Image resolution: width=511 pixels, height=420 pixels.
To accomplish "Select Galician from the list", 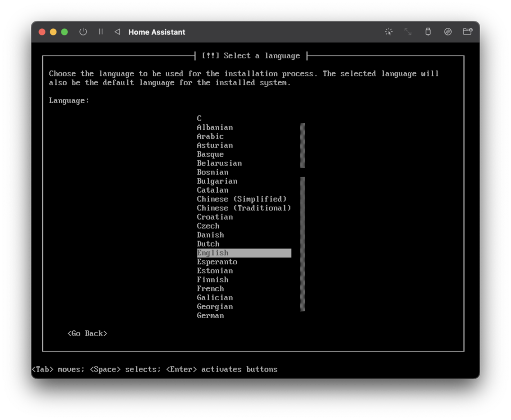I will point(215,297).
